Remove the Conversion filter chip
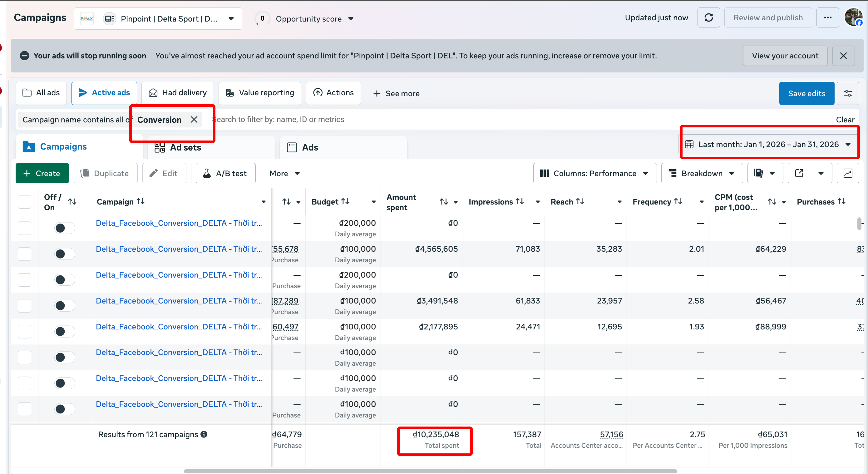This screenshot has height=474, width=868. (x=194, y=120)
